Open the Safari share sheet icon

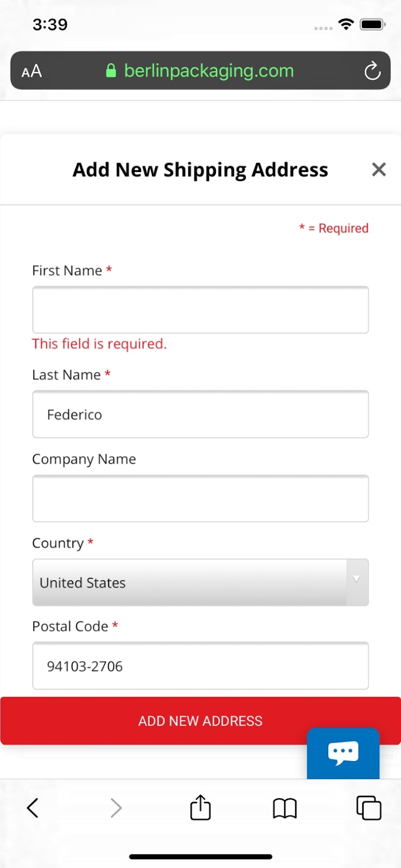200,808
